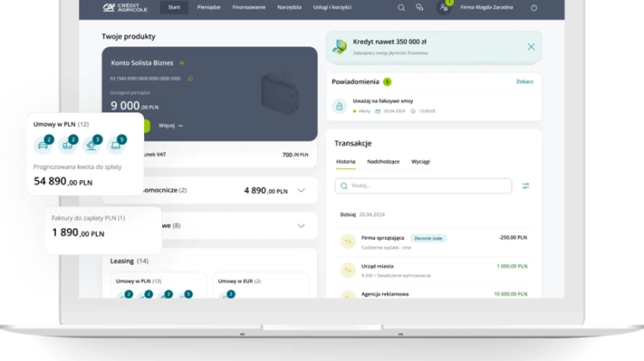The height and width of the screenshot is (361, 644).
Task: Click the Powiadomienia count badge
Action: pyautogui.click(x=387, y=81)
